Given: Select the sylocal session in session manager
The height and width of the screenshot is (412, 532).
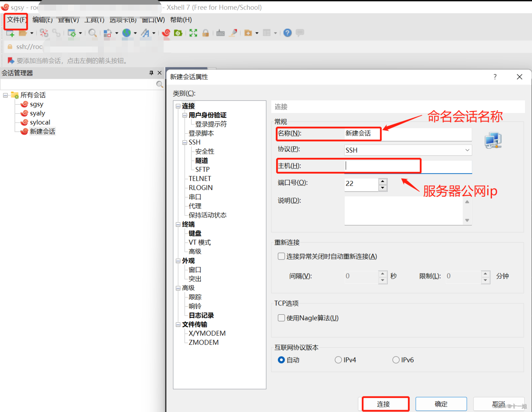Looking at the screenshot, I should tap(40, 122).
